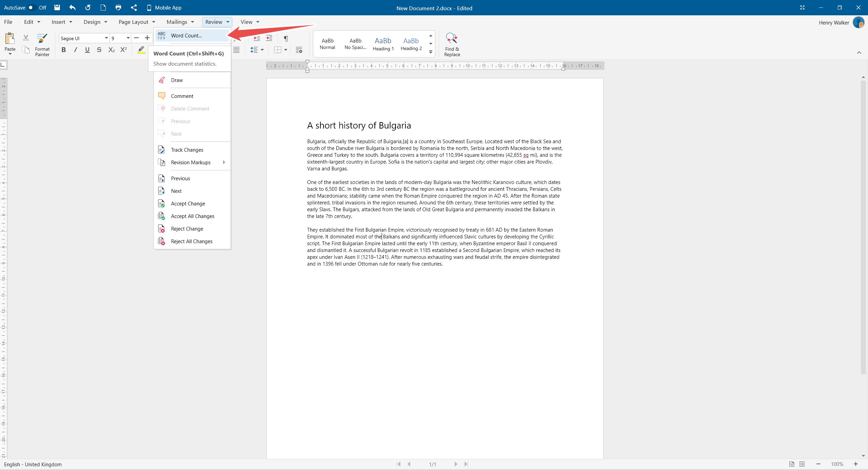Show paragraph marks with pilcrow icon
Image resolution: width=868 pixels, height=470 pixels.
(x=286, y=38)
